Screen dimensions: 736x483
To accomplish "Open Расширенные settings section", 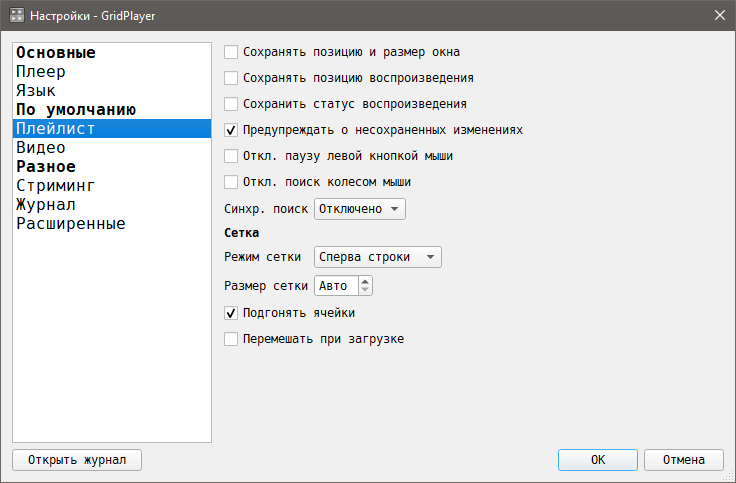I will 112,223.
